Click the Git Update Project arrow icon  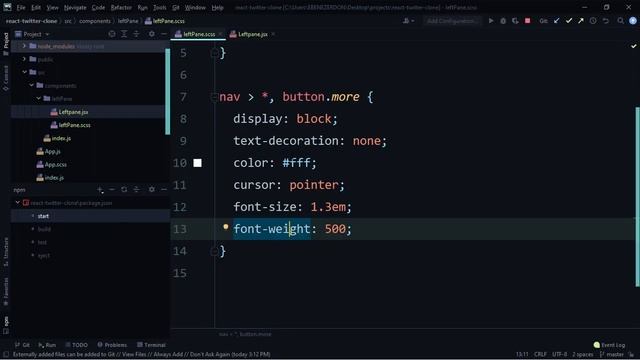coord(556,21)
